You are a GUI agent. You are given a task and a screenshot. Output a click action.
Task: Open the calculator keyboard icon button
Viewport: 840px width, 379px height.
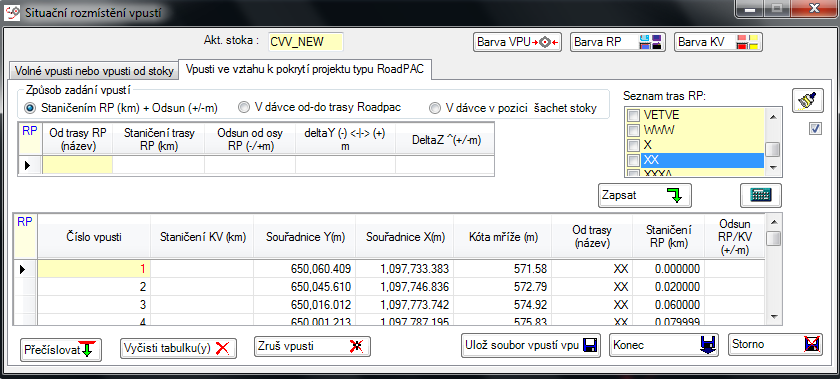[761, 195]
